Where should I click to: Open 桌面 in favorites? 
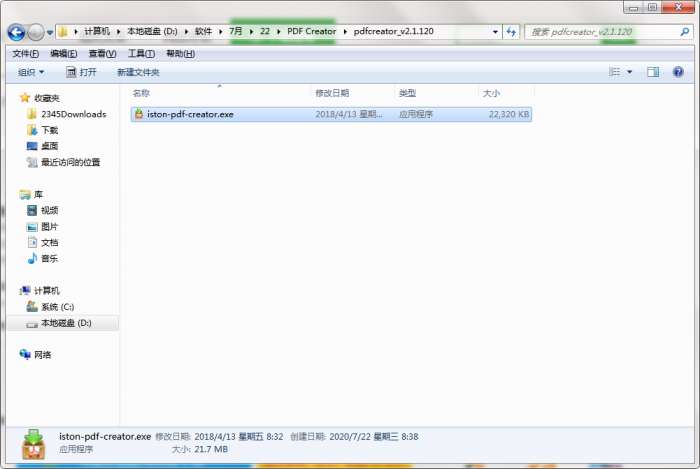50,146
